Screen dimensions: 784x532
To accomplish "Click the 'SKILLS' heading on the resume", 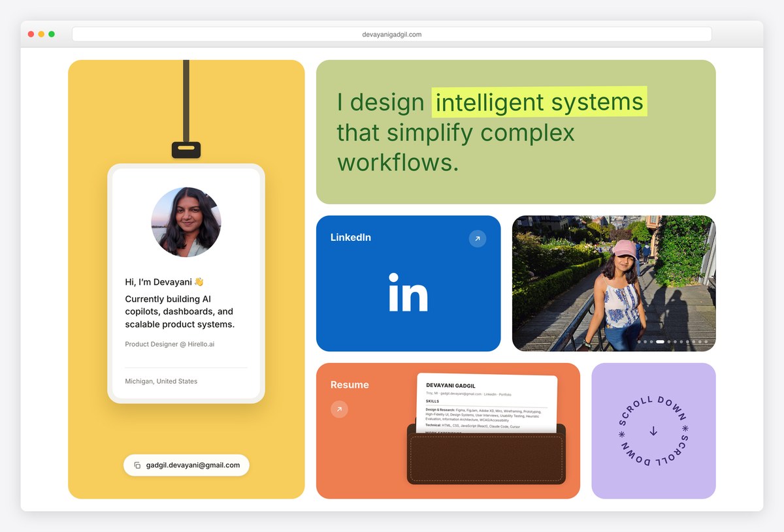I will point(433,401).
